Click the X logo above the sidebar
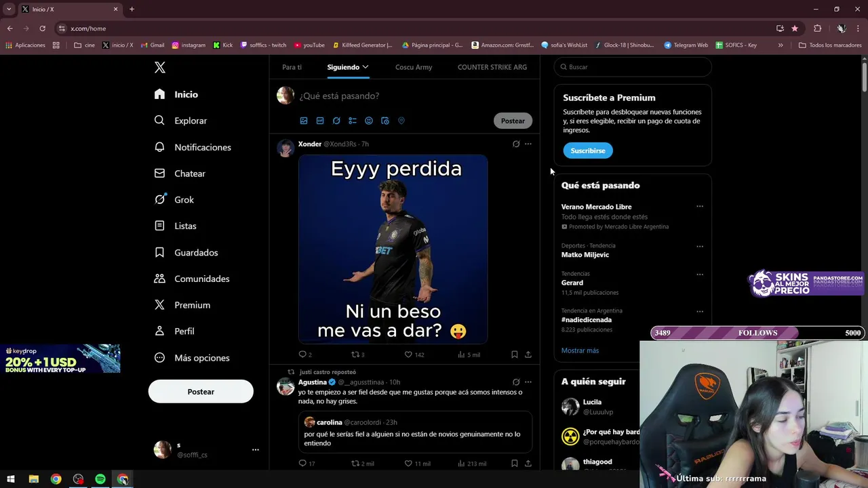 tap(160, 67)
